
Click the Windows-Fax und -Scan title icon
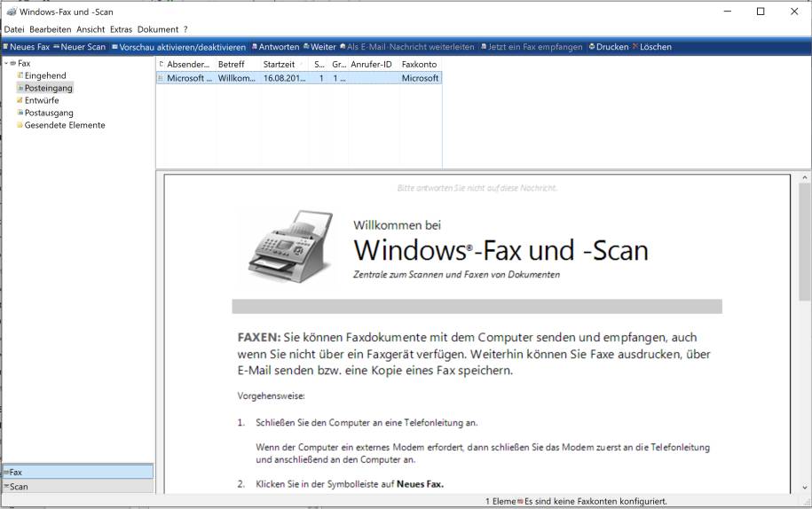click(x=12, y=12)
